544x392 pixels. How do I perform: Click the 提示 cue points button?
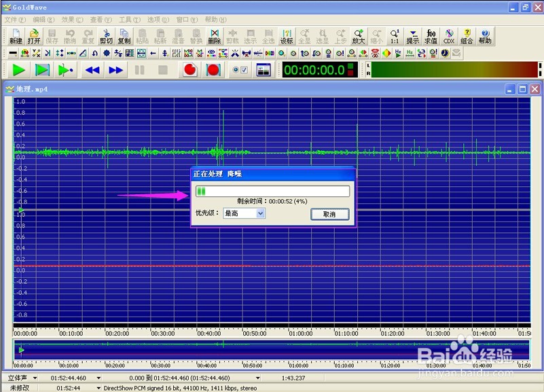[413, 37]
